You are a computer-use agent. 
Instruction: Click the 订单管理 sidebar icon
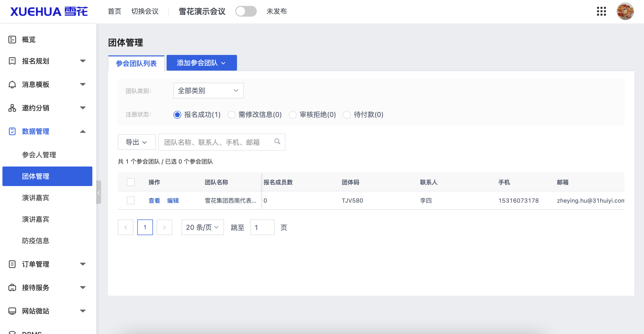click(x=12, y=264)
